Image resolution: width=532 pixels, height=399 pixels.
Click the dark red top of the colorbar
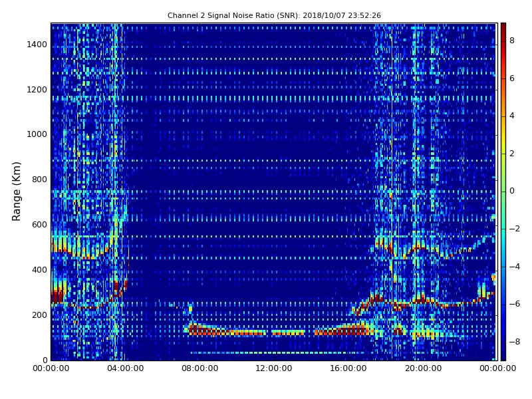503,27
